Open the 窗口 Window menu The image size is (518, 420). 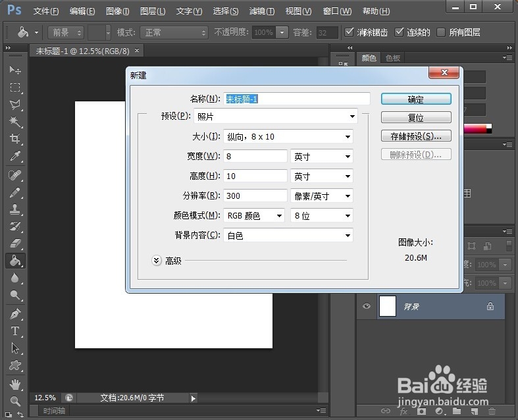337,11
